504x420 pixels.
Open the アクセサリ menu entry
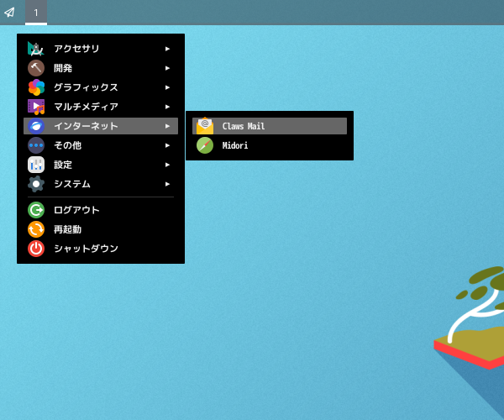[x=101, y=49]
